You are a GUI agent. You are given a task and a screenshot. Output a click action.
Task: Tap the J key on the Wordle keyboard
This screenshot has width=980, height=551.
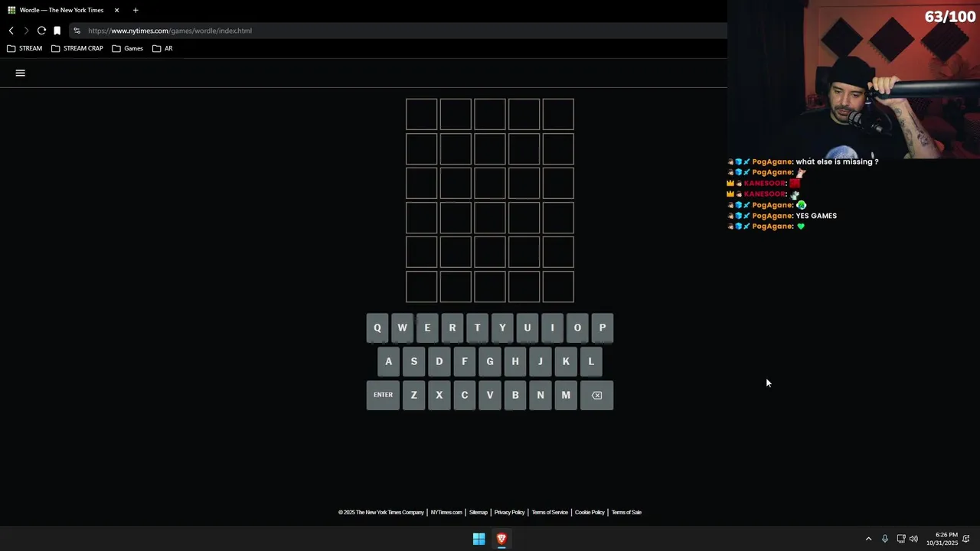click(x=541, y=361)
